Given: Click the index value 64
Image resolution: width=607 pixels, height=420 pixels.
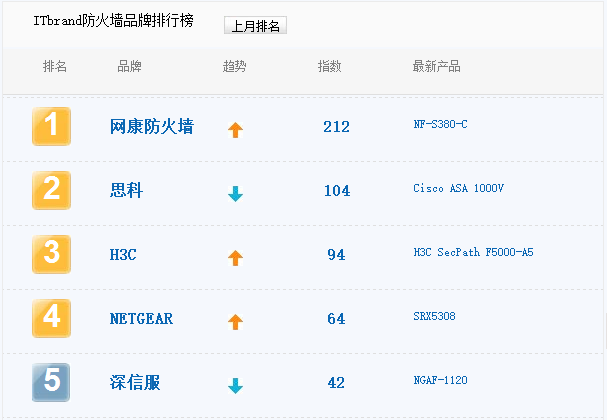Looking at the screenshot, I should [x=336, y=319].
